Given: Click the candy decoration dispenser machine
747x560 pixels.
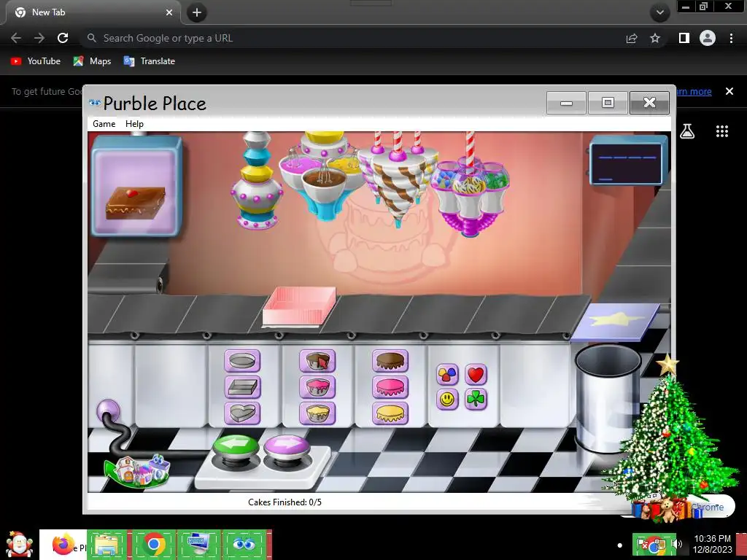Looking at the screenshot, I should pos(470,186).
